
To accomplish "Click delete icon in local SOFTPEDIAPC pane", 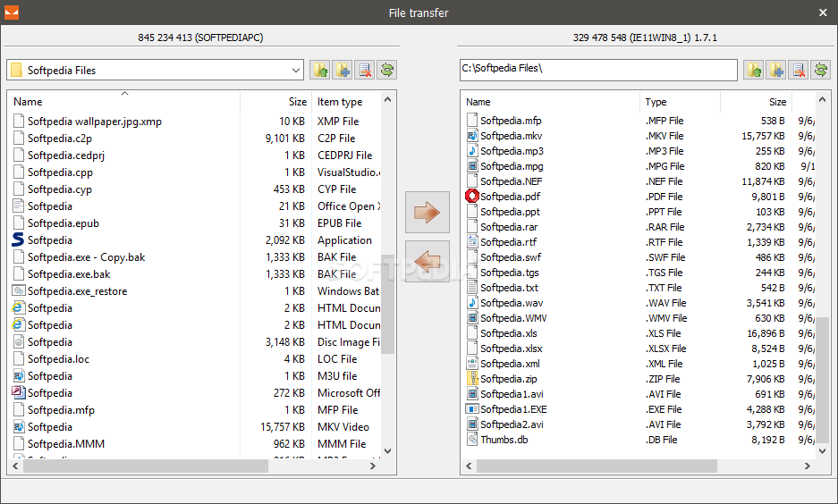I will click(365, 70).
